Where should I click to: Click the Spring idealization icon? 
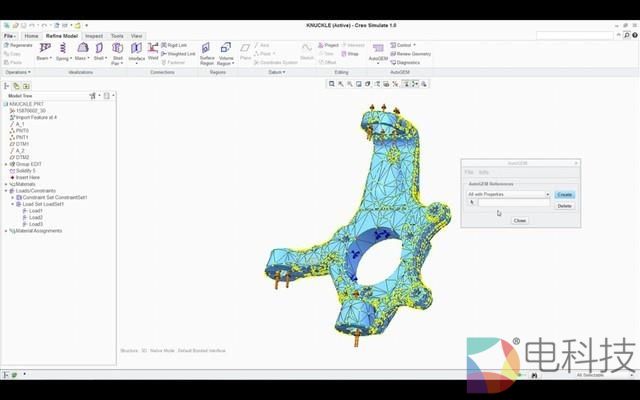click(x=63, y=48)
